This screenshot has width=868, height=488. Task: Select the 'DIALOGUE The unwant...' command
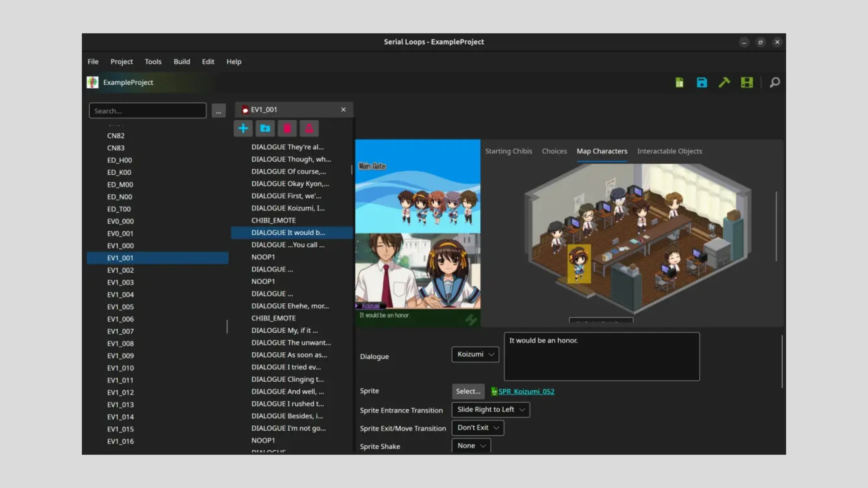coord(291,343)
